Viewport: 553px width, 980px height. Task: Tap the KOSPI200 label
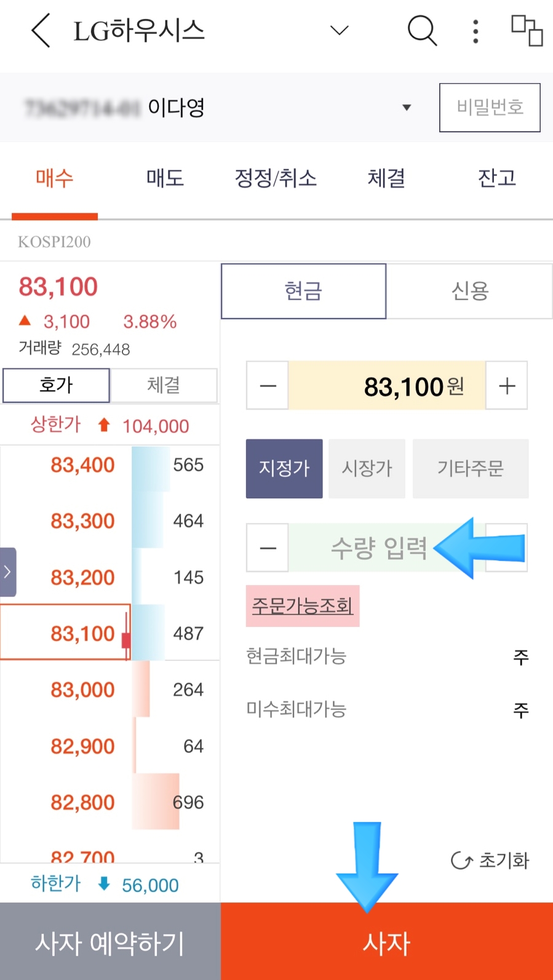[54, 242]
